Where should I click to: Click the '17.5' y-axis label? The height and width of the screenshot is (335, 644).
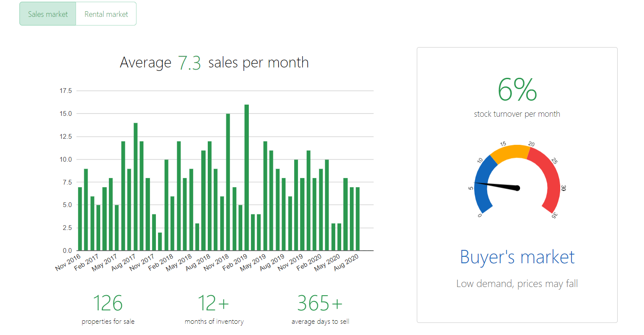point(66,91)
